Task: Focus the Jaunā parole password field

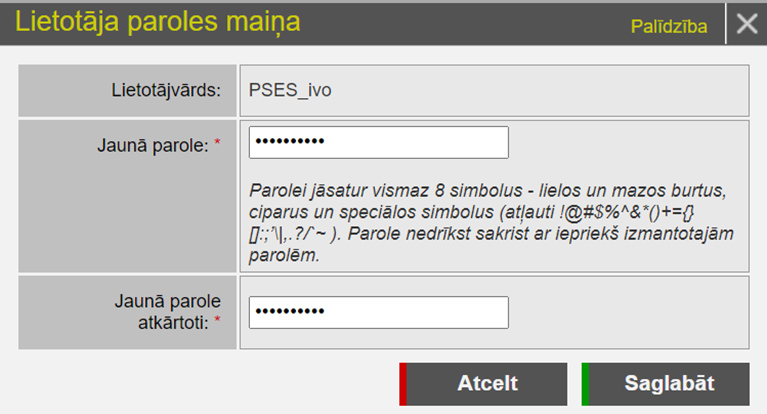Action: point(379,142)
